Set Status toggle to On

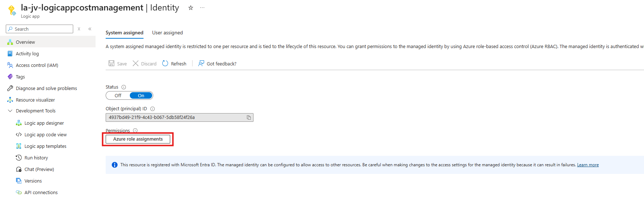pos(141,95)
